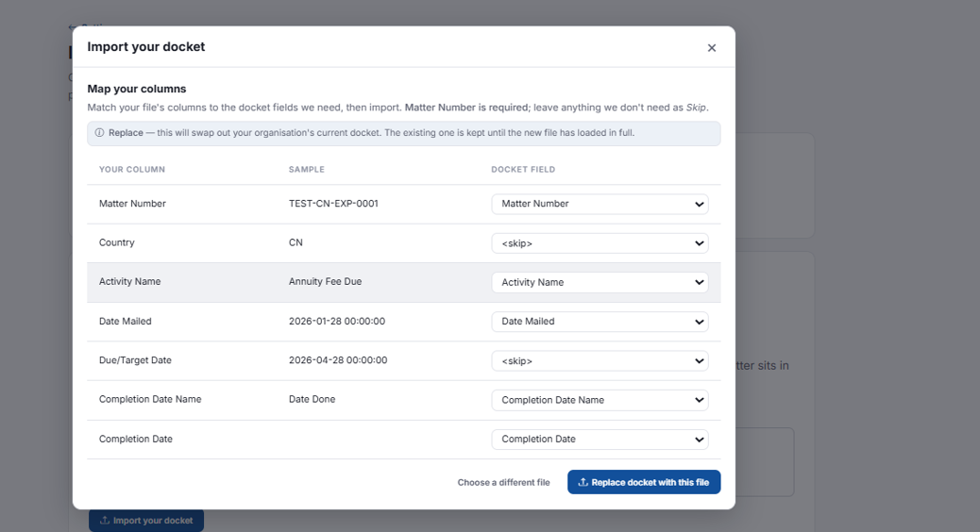
Task: Click the Annuity Fee Due sample cell
Action: [325, 282]
